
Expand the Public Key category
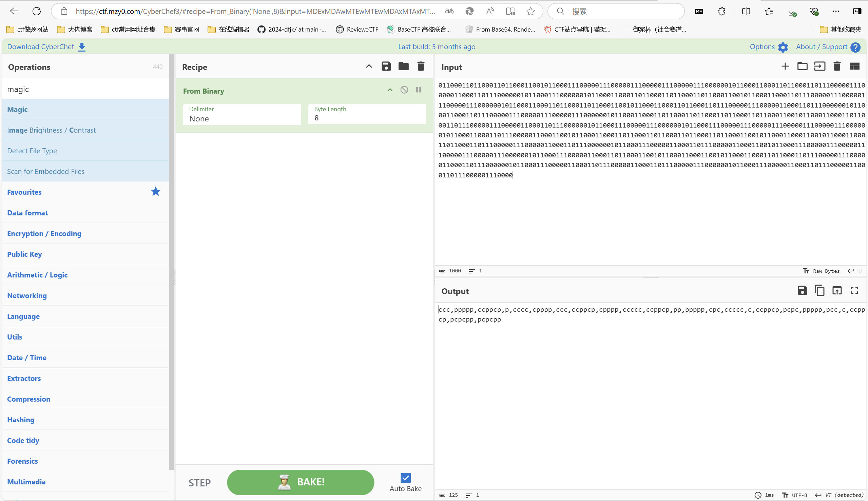point(85,254)
